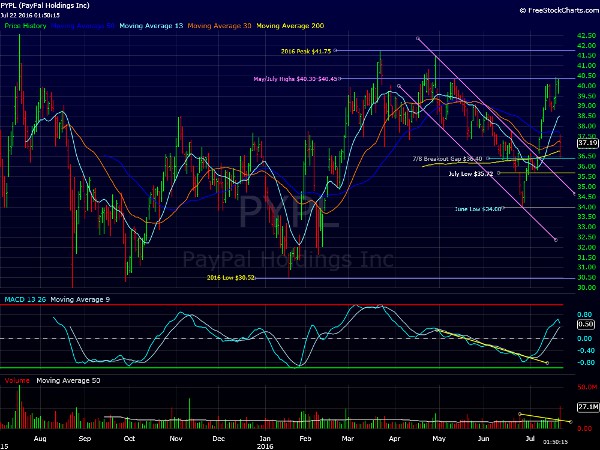The height and width of the screenshot is (450, 600).
Task: Click the Dec label on time axis
Action: (x=218, y=439)
